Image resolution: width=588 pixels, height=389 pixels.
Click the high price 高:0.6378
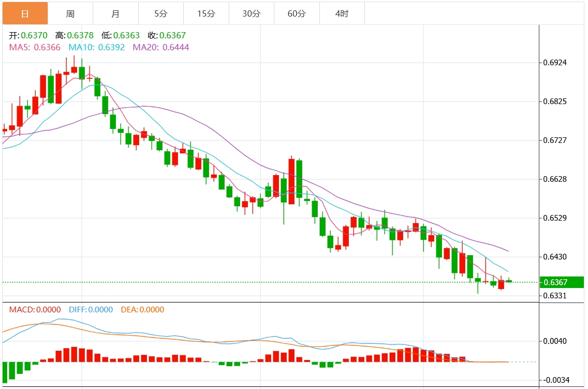74,35
